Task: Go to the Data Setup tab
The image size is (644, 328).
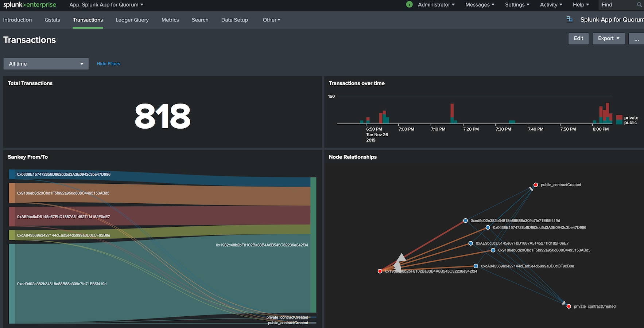Action: 234,20
